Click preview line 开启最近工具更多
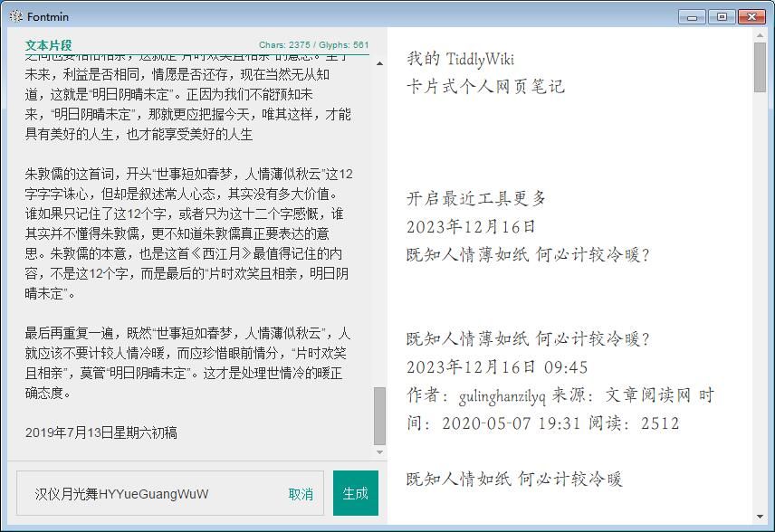 [476, 199]
